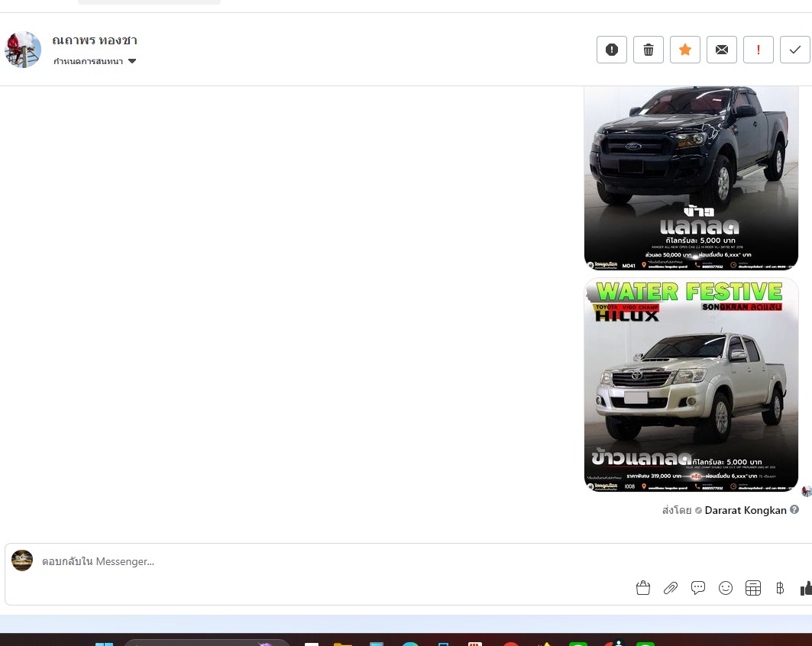812x646 pixels.
Task: Flag conversation as priority with the red exclamation icon
Action: coord(758,50)
